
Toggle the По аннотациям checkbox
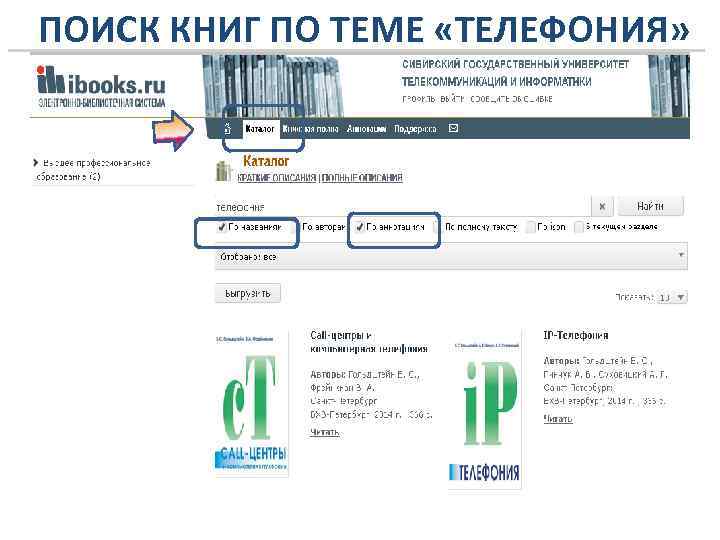click(x=360, y=227)
